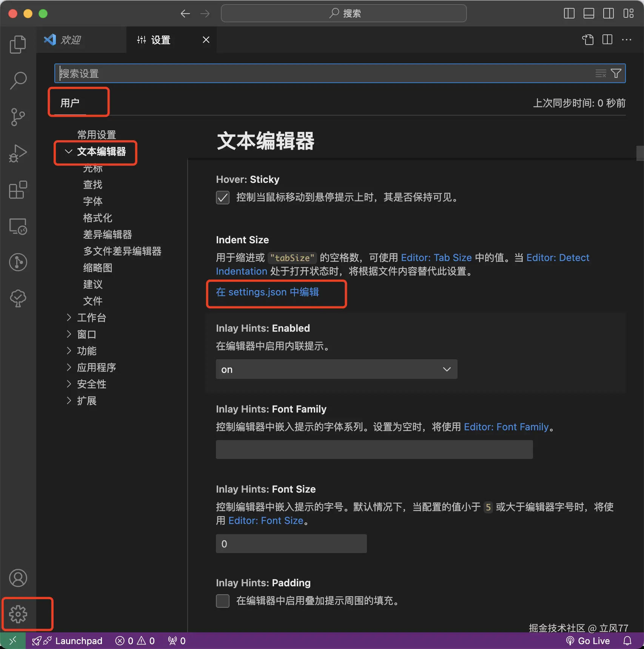The width and height of the screenshot is (644, 649).
Task: Open the Extensions view
Action: (18, 190)
